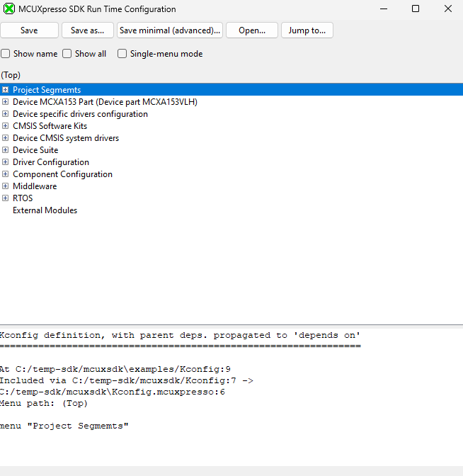Click Save minimal (advanced)... button
463x476 pixels.
coord(170,30)
